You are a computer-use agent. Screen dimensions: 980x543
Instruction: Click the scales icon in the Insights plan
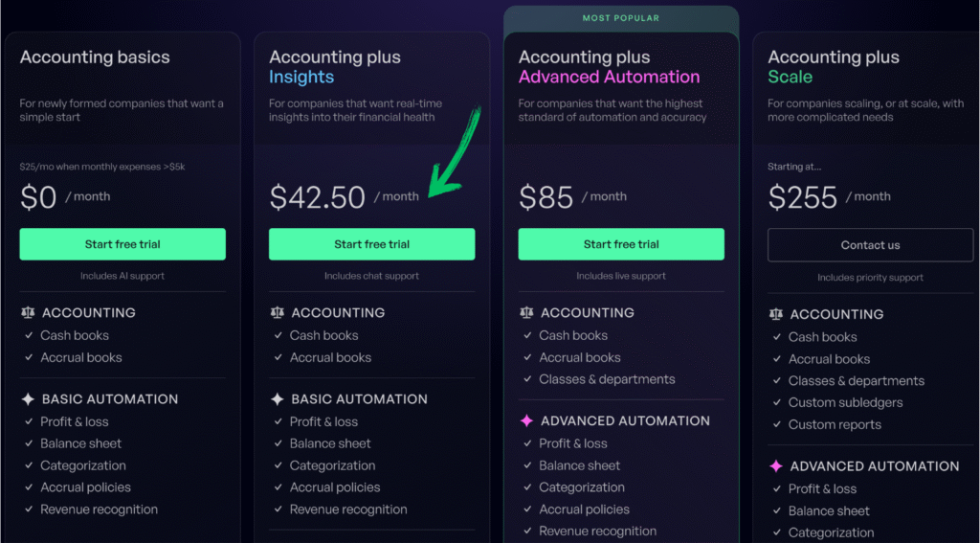point(278,312)
